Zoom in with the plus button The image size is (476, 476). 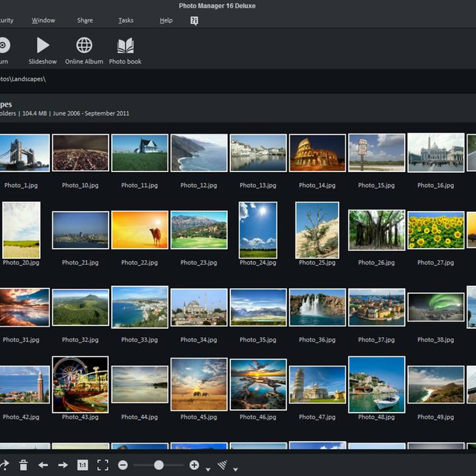[194, 465]
